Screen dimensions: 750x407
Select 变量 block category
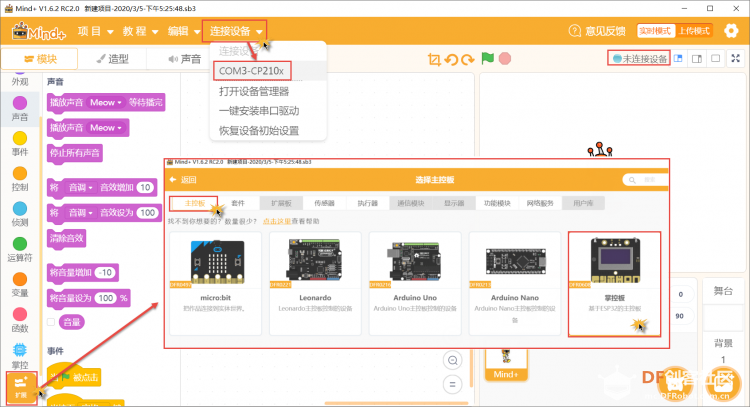(x=20, y=285)
